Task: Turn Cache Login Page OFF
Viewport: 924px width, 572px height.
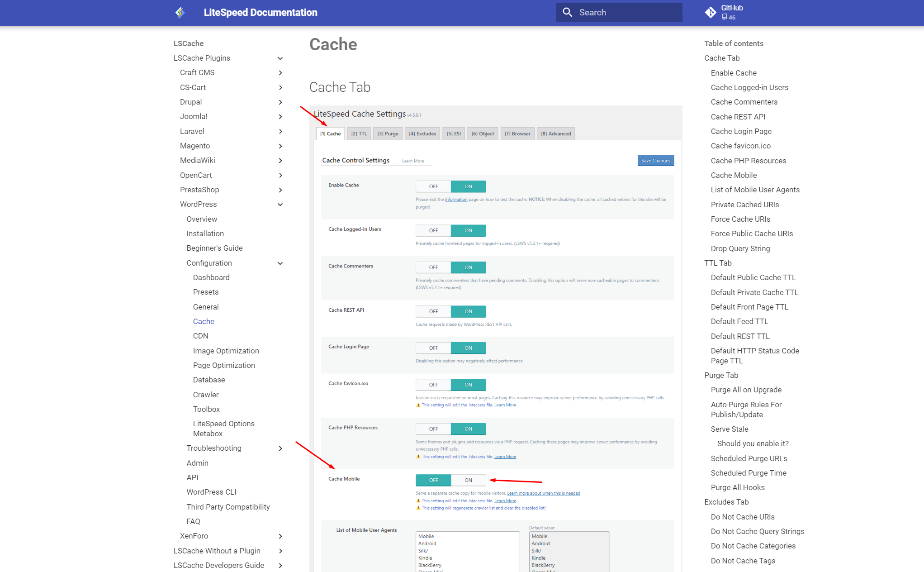Action: coord(433,348)
